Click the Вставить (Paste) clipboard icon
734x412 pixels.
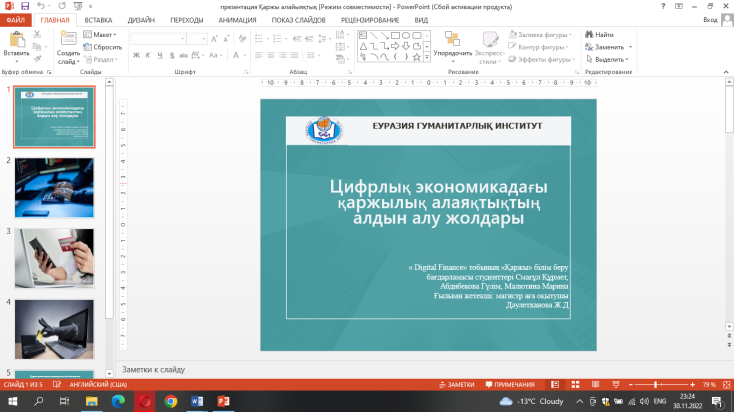(x=16, y=40)
